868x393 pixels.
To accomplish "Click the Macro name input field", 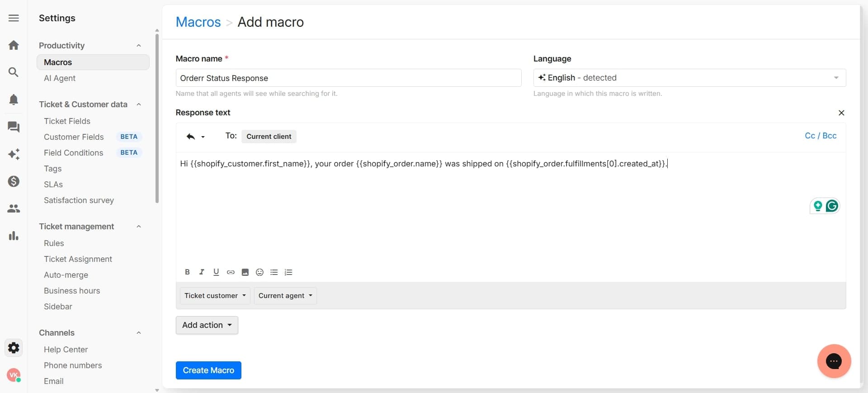I will coord(348,78).
